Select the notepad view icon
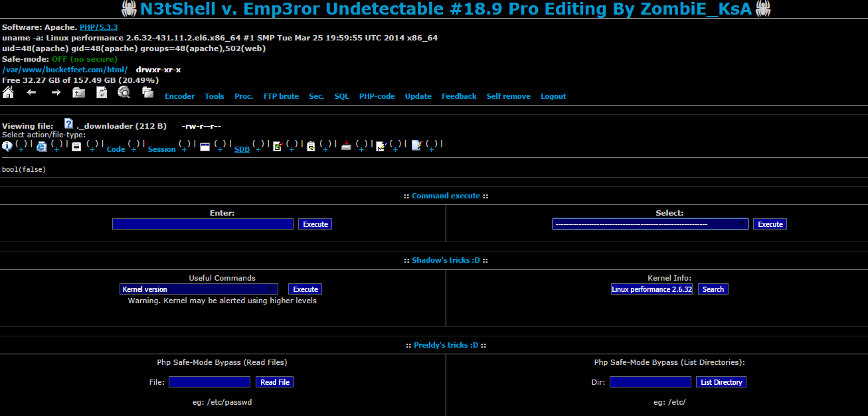 click(311, 147)
